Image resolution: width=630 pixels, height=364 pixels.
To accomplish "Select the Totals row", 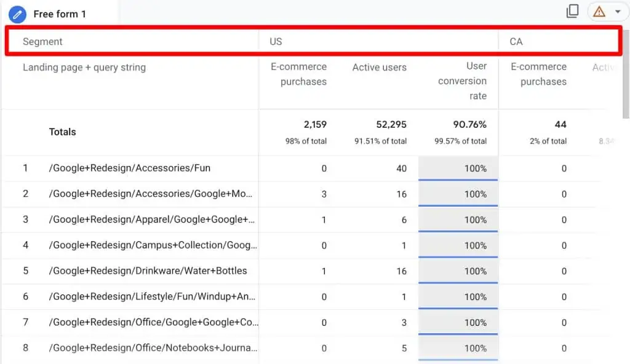I will click(x=62, y=132).
